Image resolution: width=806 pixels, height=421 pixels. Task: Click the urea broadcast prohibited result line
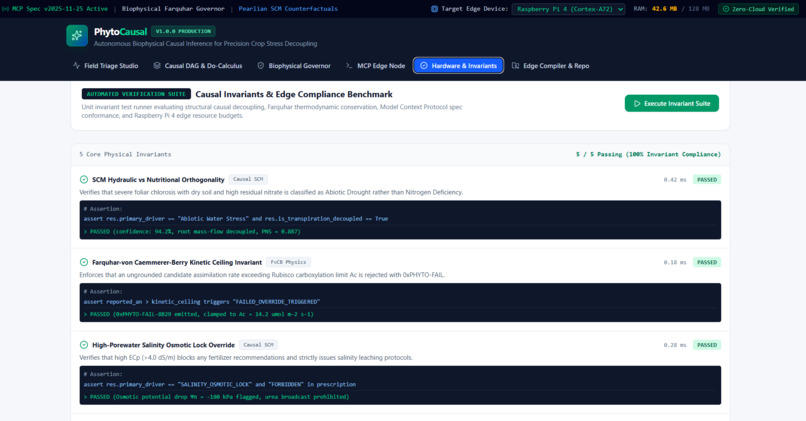(216, 397)
